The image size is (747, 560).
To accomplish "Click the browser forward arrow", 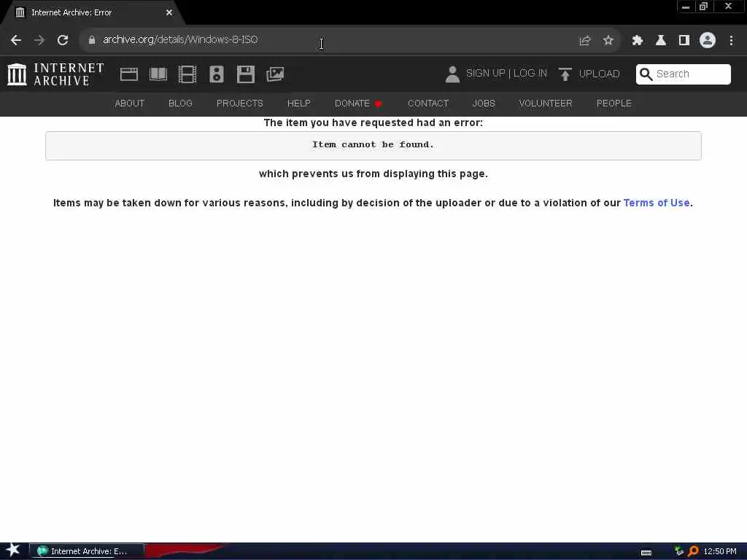I will [x=39, y=40].
